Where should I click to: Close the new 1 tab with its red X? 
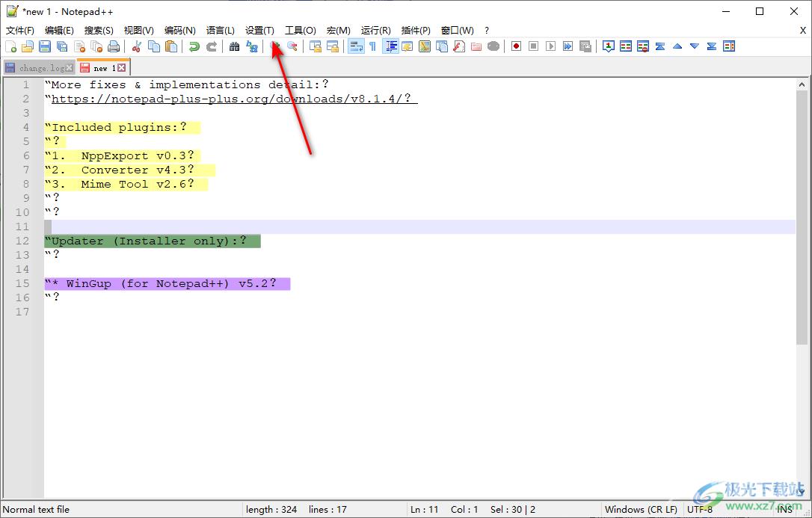tap(122, 68)
